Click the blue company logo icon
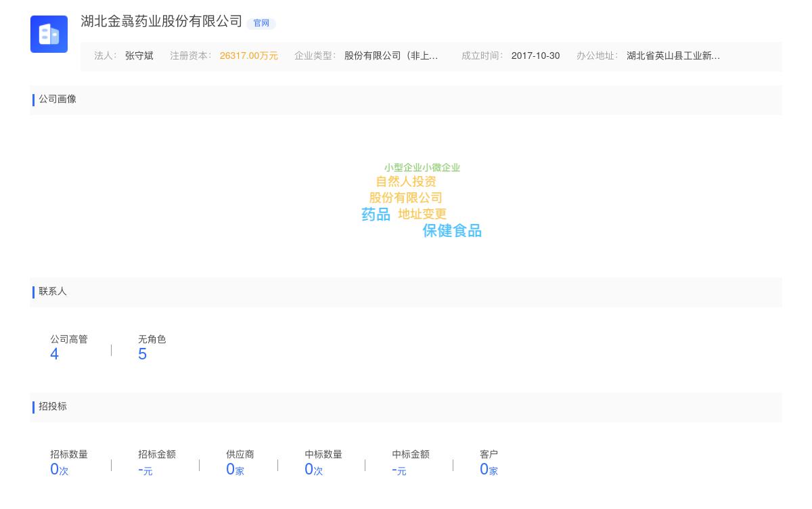 pos(49,34)
